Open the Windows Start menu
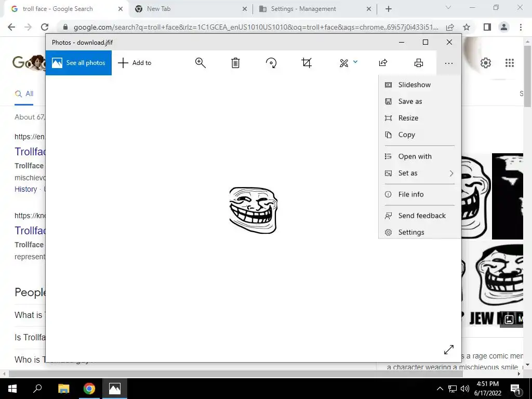 [x=12, y=389]
